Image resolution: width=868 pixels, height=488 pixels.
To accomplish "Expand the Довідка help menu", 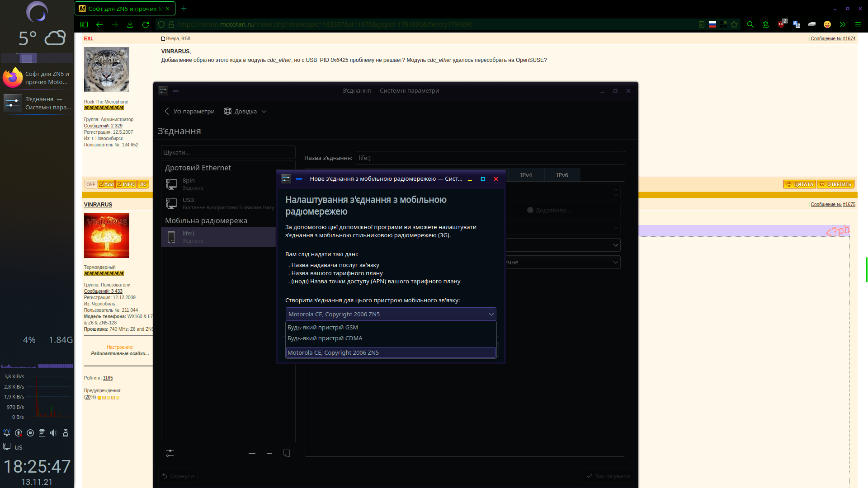I will point(245,111).
